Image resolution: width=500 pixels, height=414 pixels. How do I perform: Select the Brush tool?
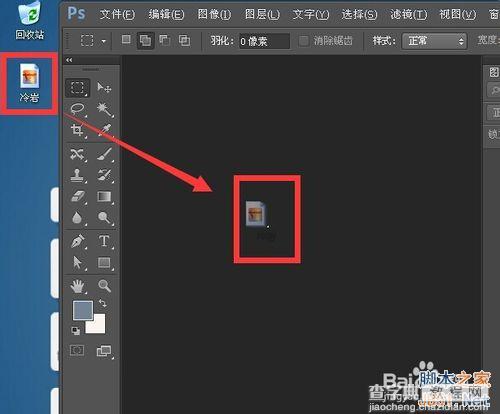(x=104, y=154)
